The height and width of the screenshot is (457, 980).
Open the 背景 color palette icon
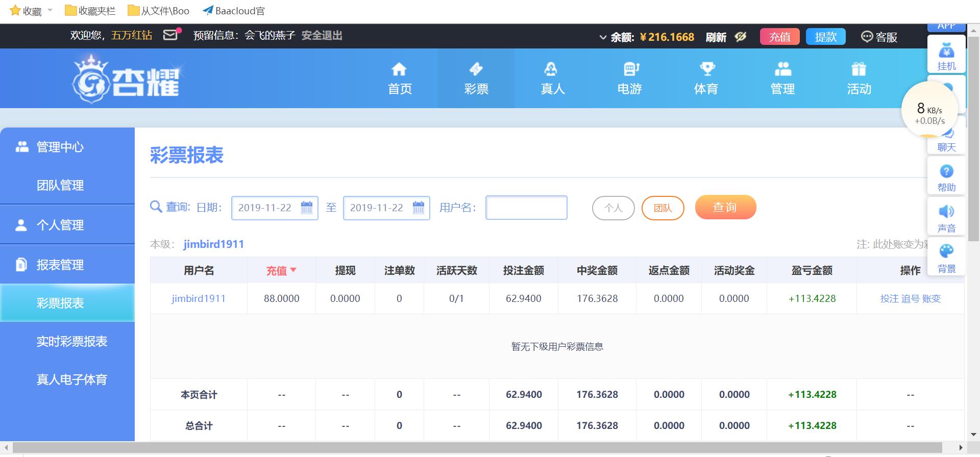946,251
